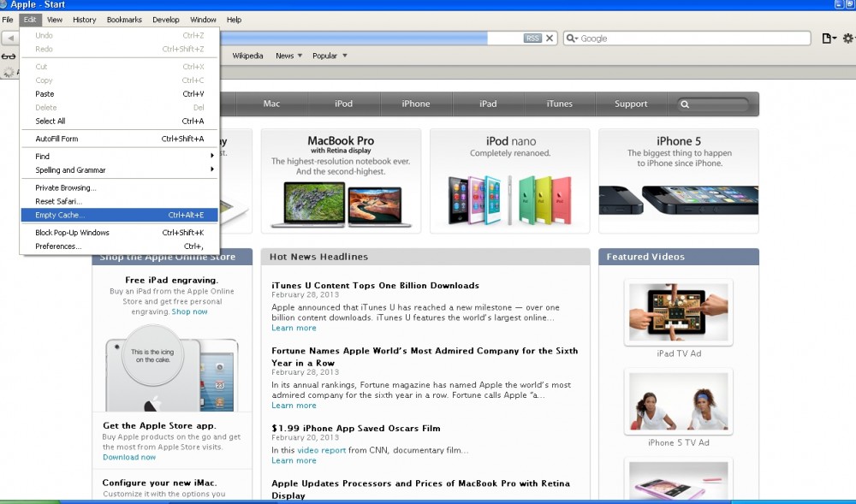Select Empty Cache from Edit menu
Screen dimensions: 856x504
pos(120,215)
